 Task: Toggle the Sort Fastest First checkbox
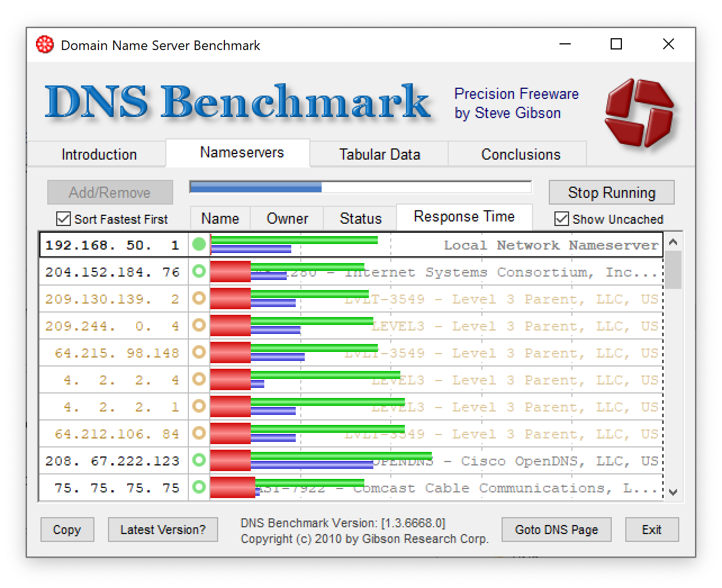point(64,219)
